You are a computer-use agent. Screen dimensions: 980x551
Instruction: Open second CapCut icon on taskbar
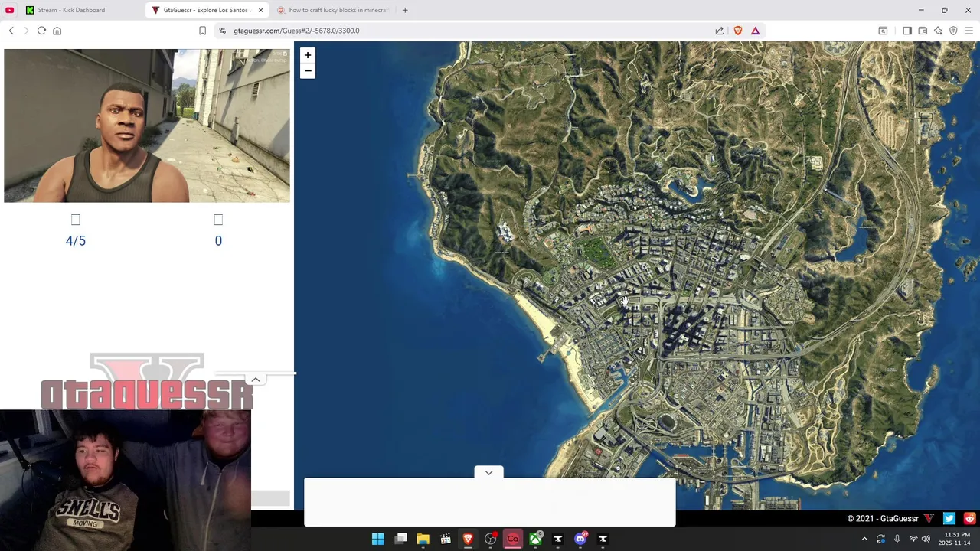pyautogui.click(x=603, y=539)
